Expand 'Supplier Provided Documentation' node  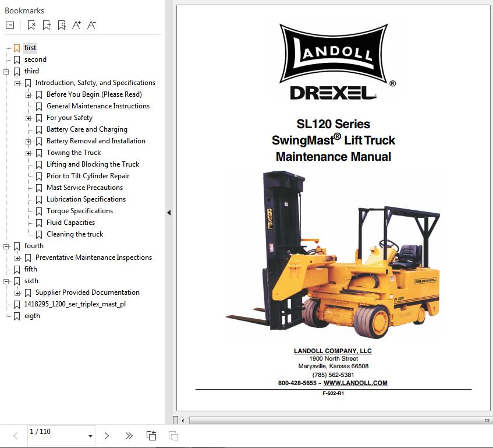(17, 293)
